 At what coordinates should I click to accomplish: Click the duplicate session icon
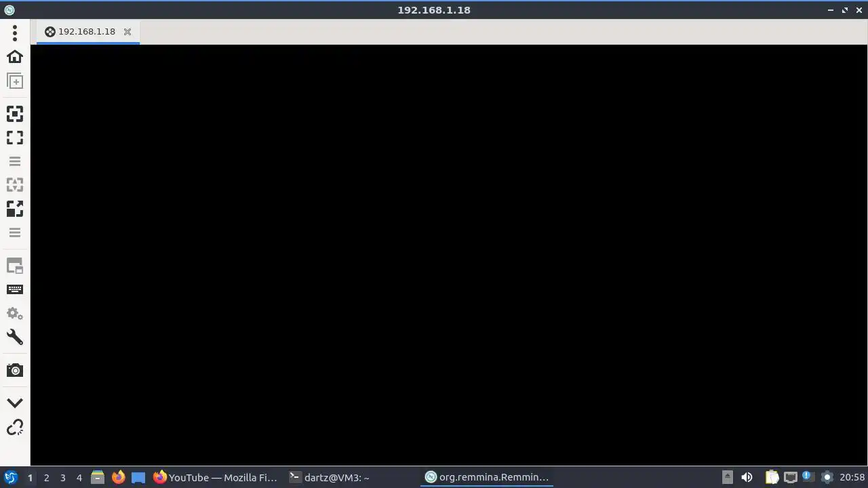point(15,81)
